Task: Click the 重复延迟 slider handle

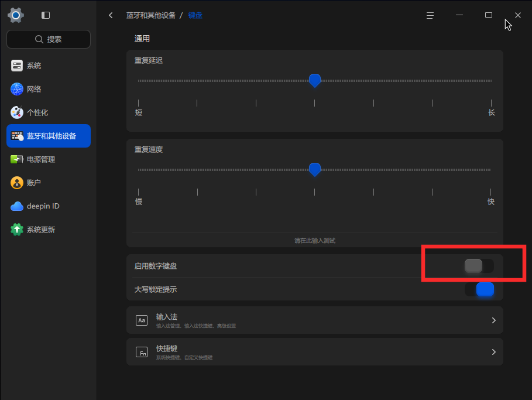Action: (315, 80)
